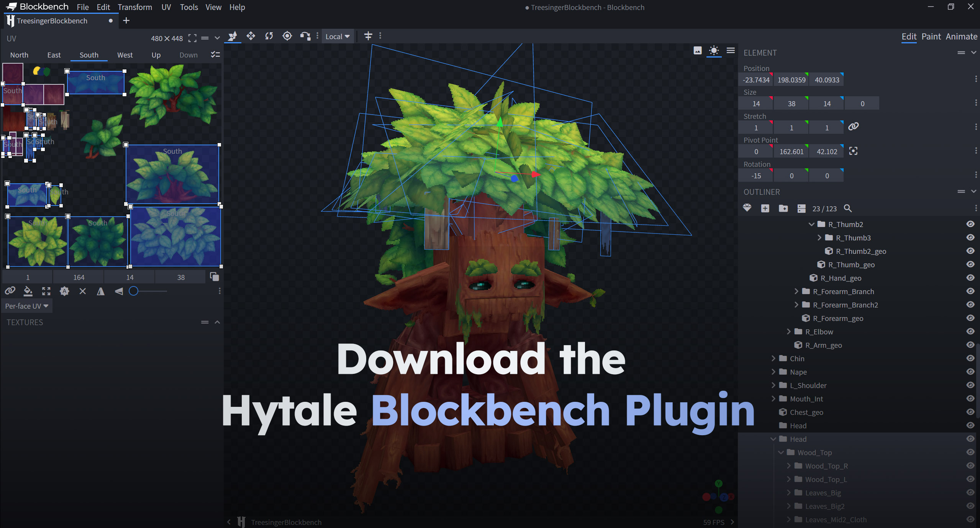Hide the R_Forearm_Branch folder
The width and height of the screenshot is (980, 528).
(x=970, y=291)
